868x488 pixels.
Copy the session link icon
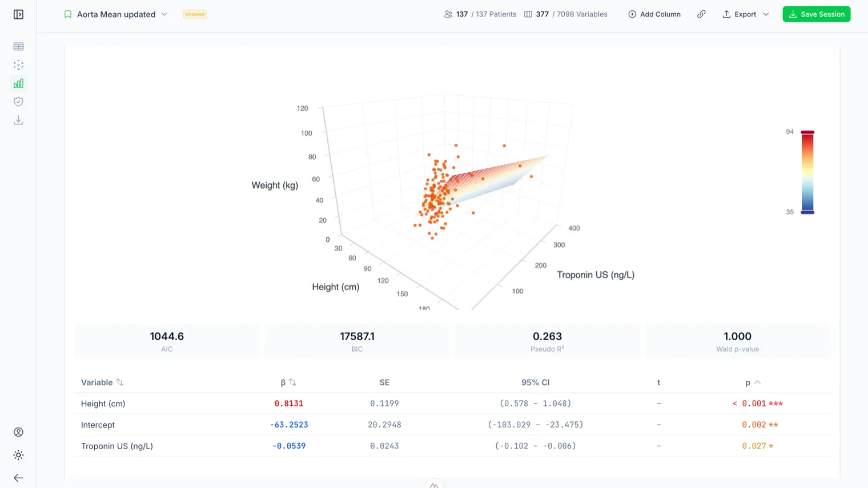pos(701,14)
